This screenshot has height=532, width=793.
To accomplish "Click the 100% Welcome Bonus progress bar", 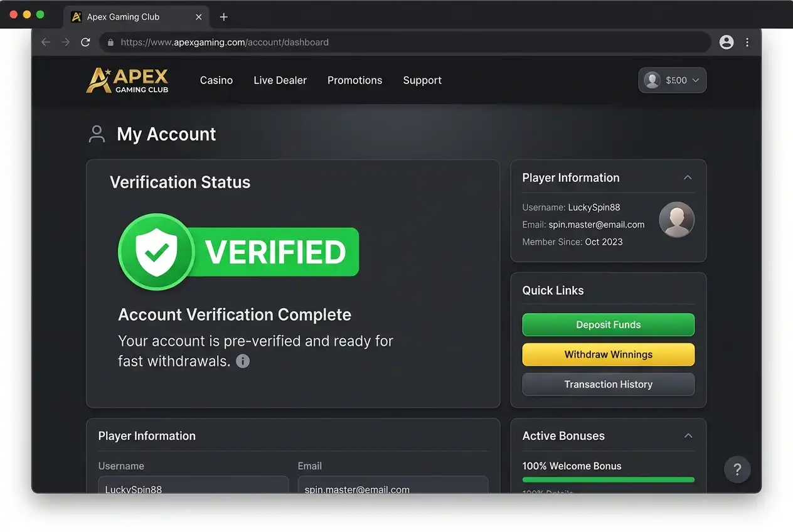I will click(x=609, y=480).
